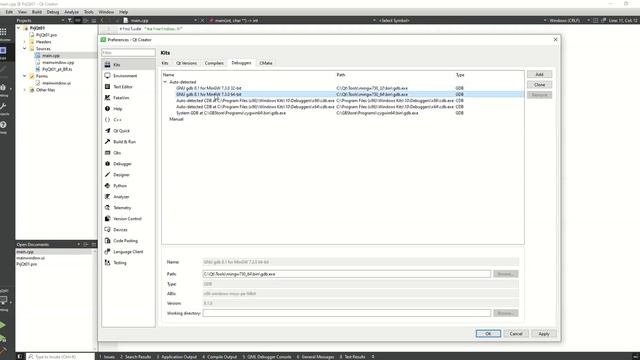
Task: Select mainwindow.cpp in the project tree
Action: (58, 62)
